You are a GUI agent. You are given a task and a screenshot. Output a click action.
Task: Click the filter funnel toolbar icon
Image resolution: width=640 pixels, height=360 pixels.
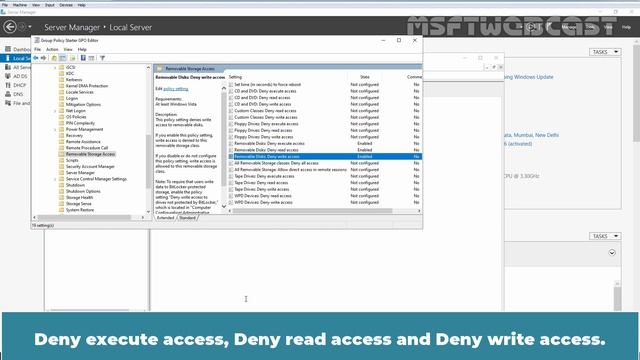[x=102, y=58]
